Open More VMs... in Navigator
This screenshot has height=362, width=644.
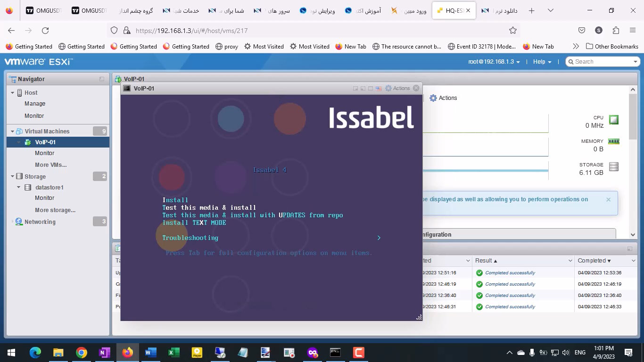[50, 165]
